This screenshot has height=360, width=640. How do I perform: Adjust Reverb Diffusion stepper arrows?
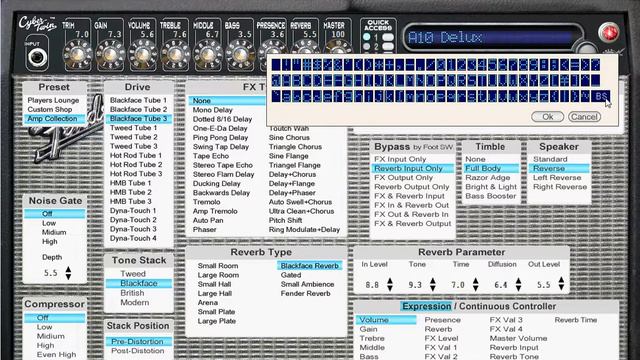click(x=518, y=284)
